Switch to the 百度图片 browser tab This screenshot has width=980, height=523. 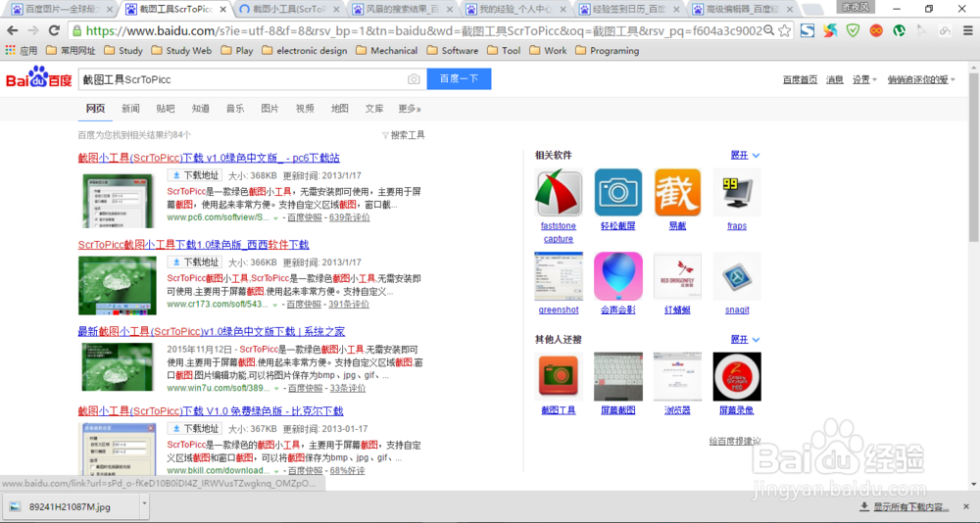pos(60,10)
